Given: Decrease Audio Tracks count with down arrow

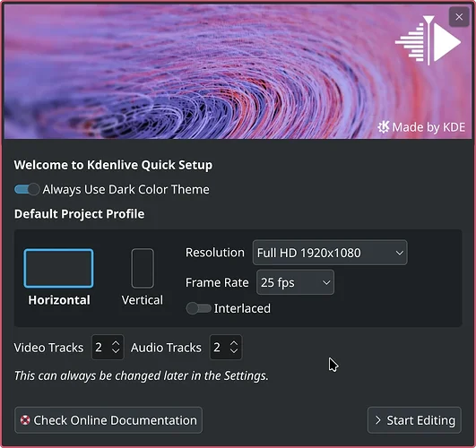Looking at the screenshot, I should (x=234, y=350).
